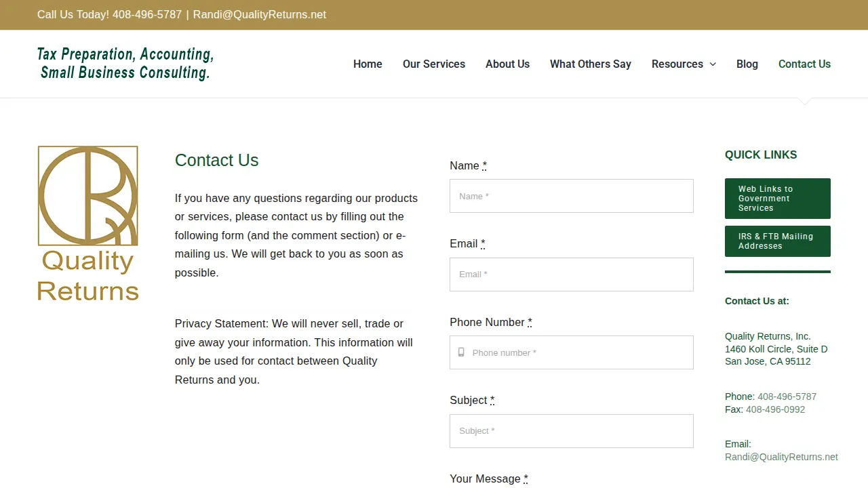Click the address text 1460 Koll Circle, Suite D
Image resolution: width=868 pixels, height=488 pixels.
[776, 349]
